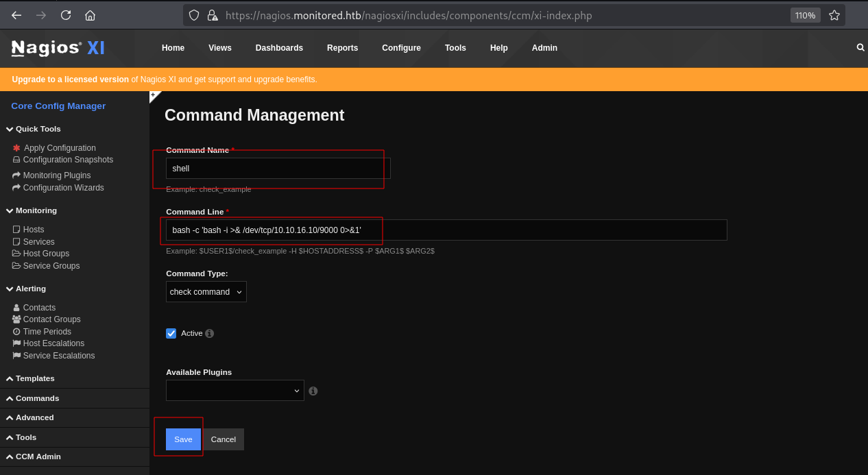Image resolution: width=868 pixels, height=475 pixels.
Task: Collapse Alerting section
Action: coord(26,289)
